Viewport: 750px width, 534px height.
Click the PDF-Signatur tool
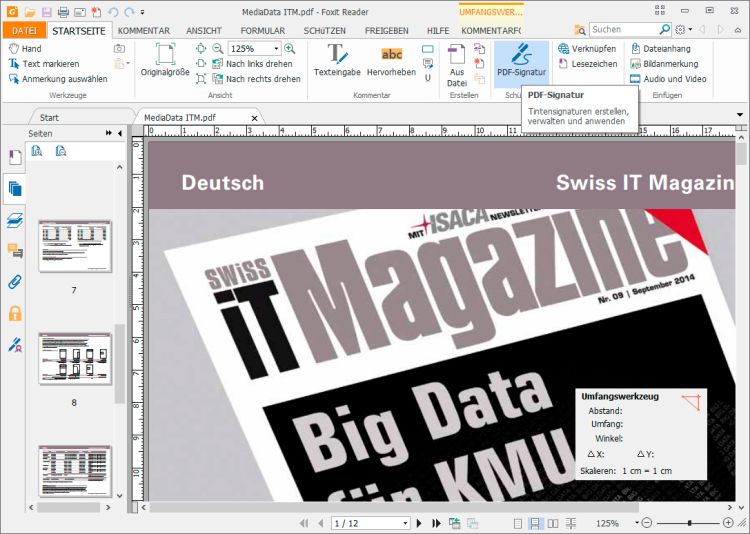(x=520, y=64)
